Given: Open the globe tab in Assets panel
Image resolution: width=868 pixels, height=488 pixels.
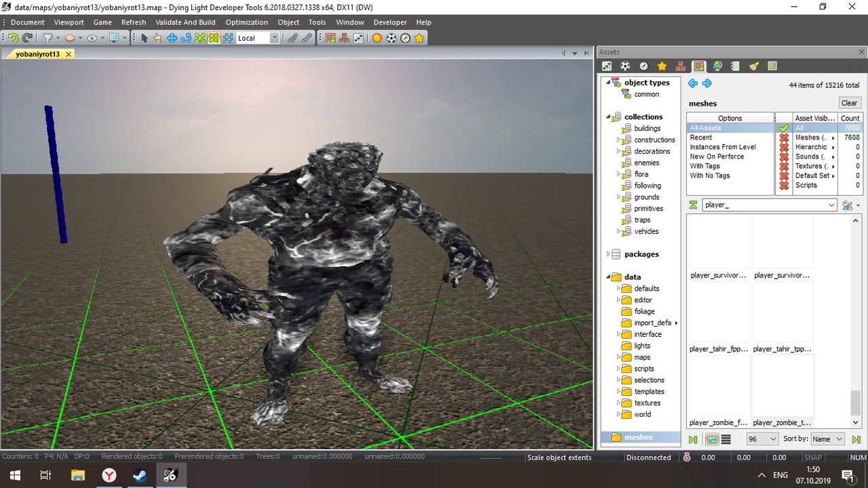Looking at the screenshot, I should point(717,66).
